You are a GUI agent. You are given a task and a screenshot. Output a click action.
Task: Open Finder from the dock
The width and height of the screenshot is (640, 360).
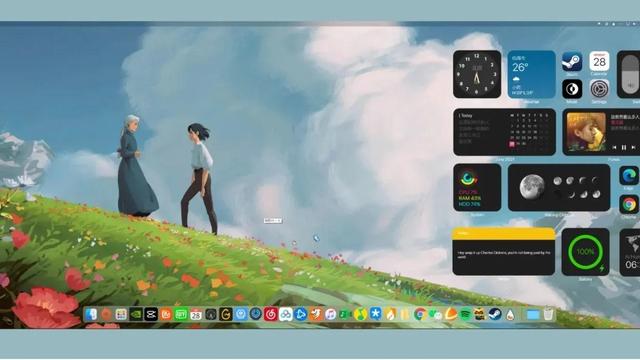point(91,314)
